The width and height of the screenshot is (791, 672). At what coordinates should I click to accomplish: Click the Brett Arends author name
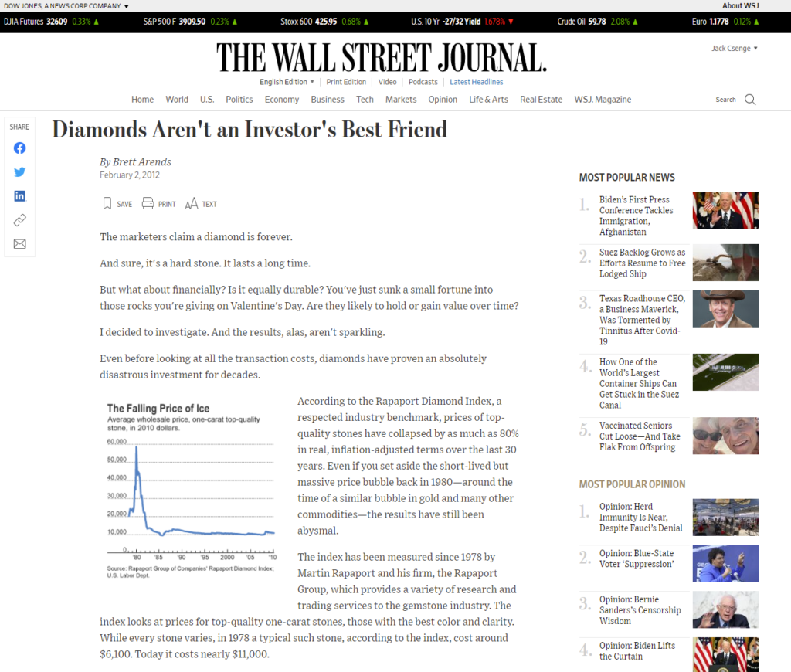[x=142, y=161]
